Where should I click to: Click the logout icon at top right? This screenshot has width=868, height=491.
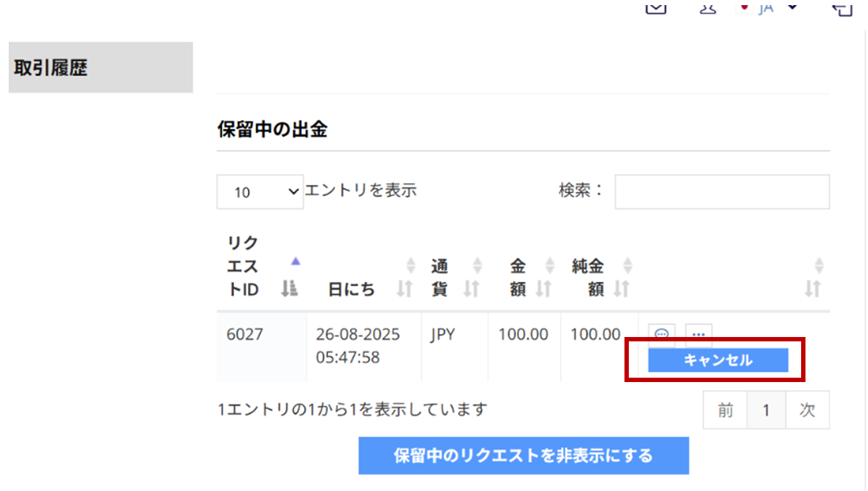click(842, 7)
